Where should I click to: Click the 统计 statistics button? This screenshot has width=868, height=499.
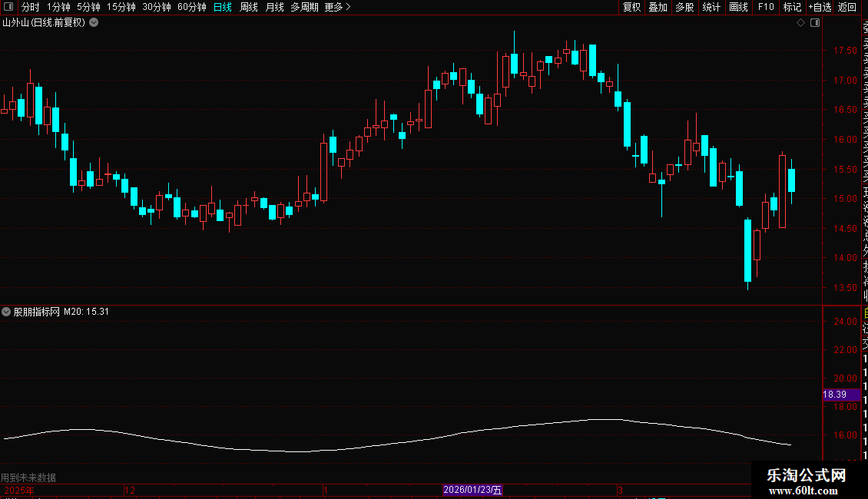pyautogui.click(x=711, y=7)
